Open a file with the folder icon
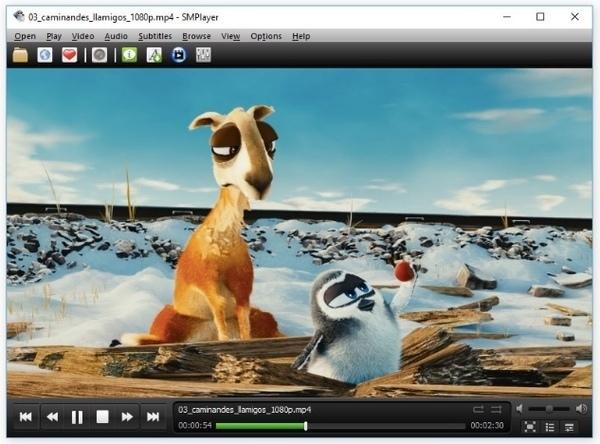The image size is (600, 444). 20,55
